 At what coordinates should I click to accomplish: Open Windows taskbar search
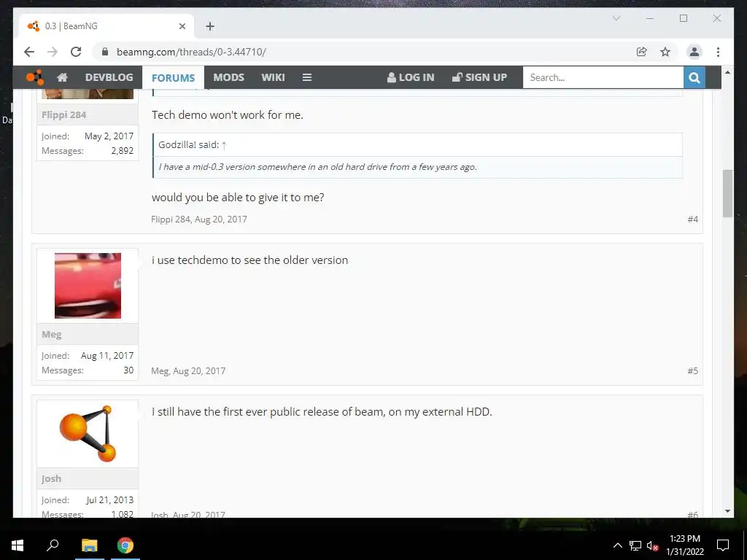click(x=53, y=545)
